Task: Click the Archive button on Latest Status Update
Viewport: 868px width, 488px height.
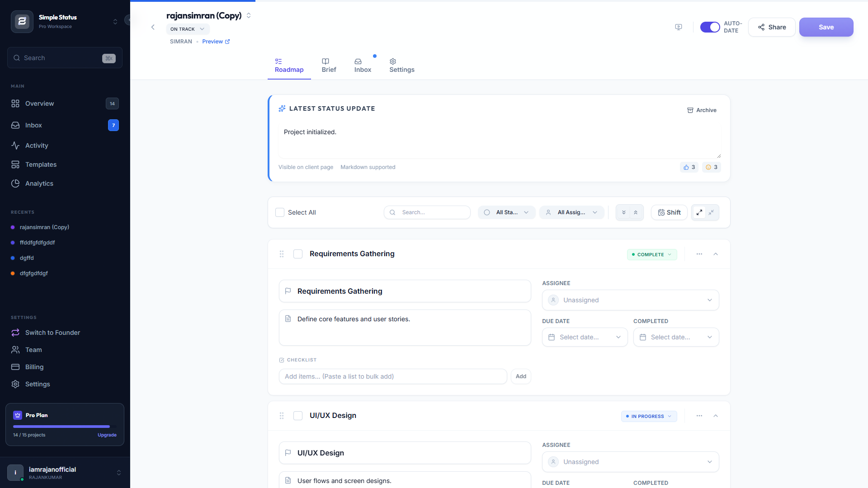Action: [702, 110]
